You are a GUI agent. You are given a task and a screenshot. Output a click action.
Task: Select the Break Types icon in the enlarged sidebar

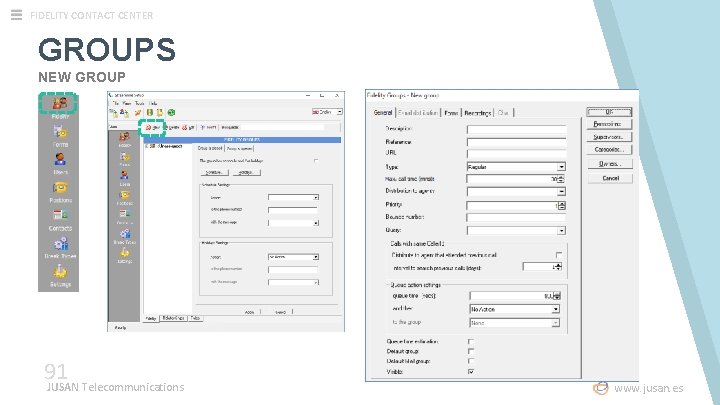pyautogui.click(x=60, y=243)
